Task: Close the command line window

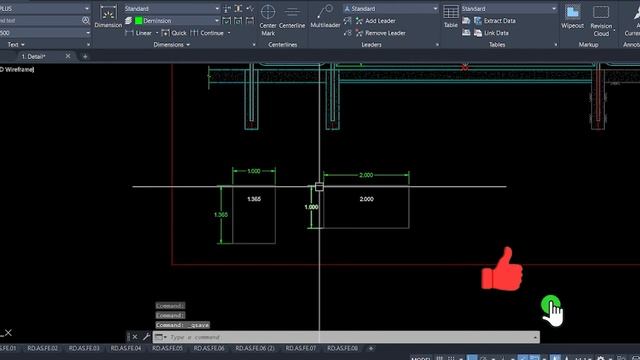Action: 135,337
